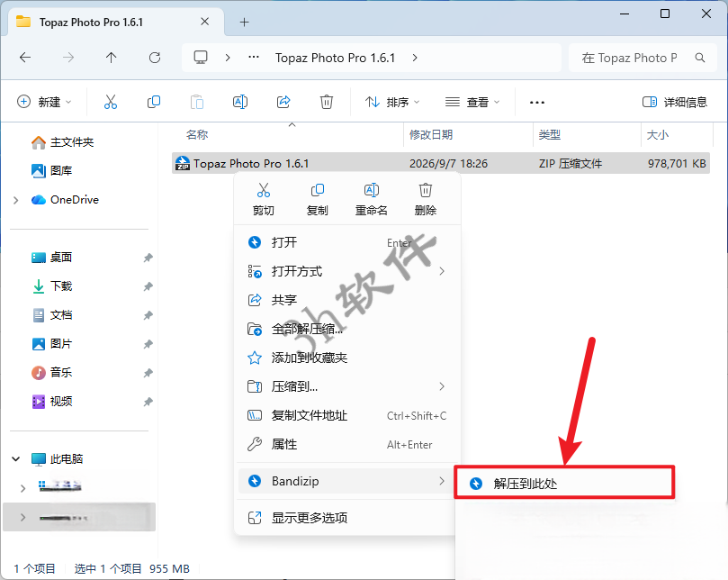Sort by the 修改日期 column header
The height and width of the screenshot is (580, 728).
click(x=431, y=135)
